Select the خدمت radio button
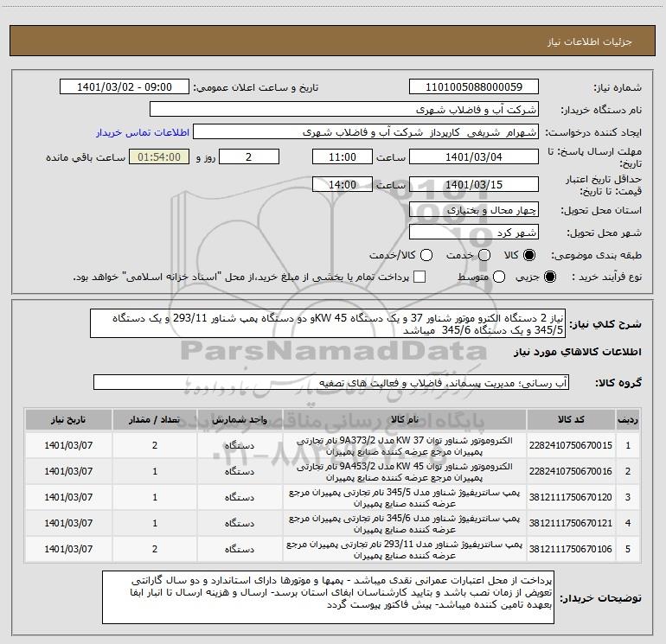666x644 pixels. click(484, 255)
